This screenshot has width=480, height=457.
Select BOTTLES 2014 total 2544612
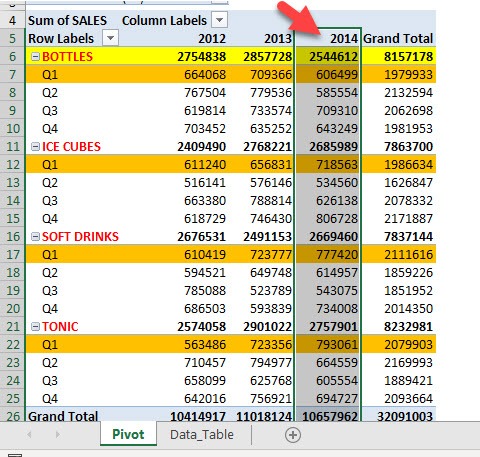pyautogui.click(x=333, y=57)
